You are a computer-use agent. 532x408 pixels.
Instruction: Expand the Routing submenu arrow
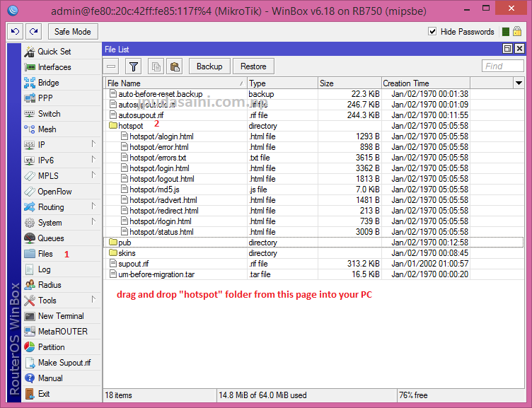pyautogui.click(x=93, y=206)
